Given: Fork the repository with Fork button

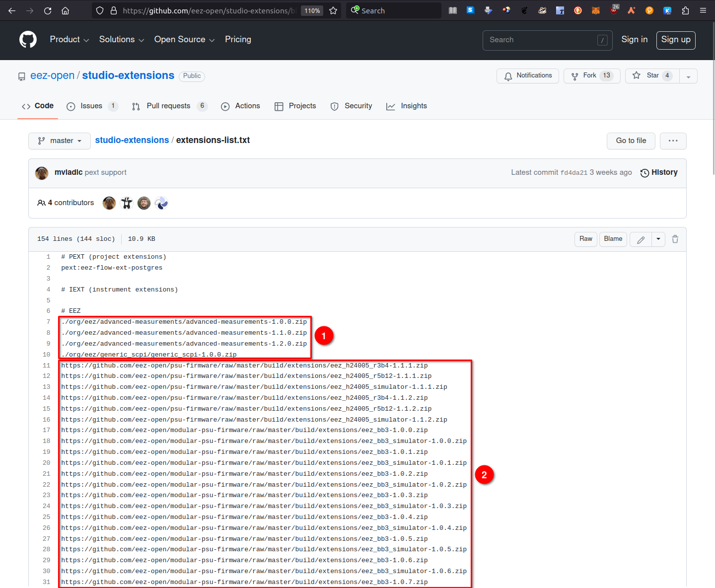Looking at the screenshot, I should 592,76.
